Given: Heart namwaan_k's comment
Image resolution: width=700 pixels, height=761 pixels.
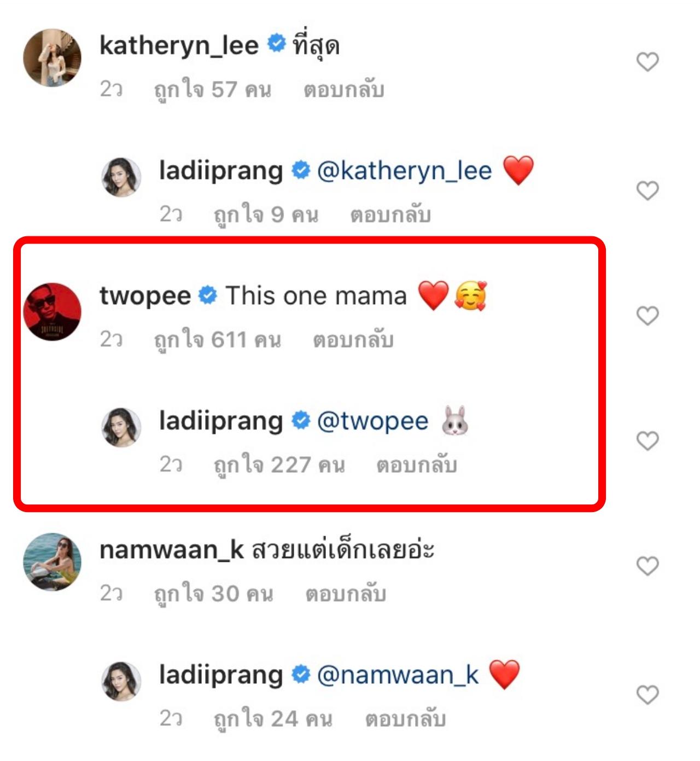Looking at the screenshot, I should tap(647, 566).
